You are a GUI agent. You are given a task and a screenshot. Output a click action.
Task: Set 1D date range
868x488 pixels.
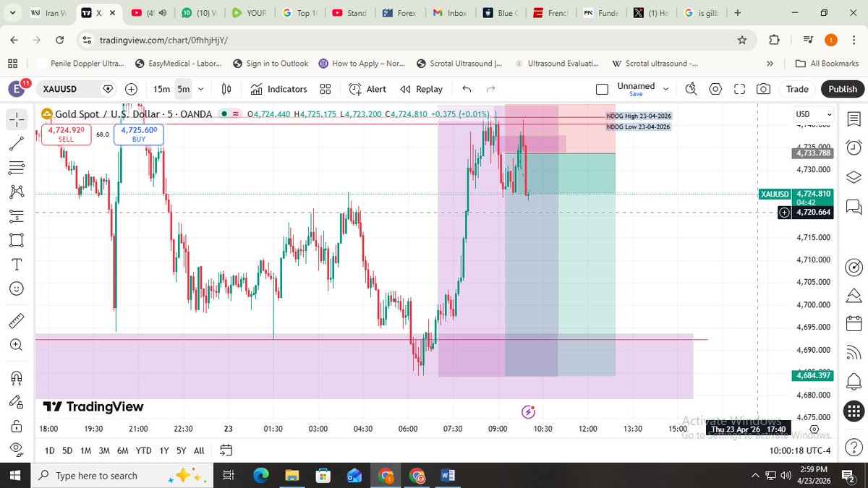(49, 450)
